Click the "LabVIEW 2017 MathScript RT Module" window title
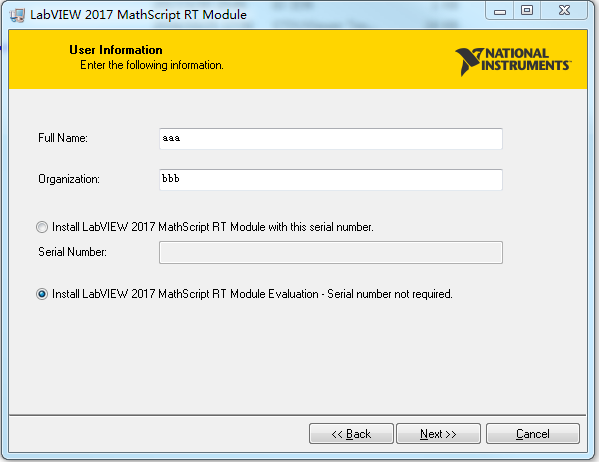The image size is (599, 462). click(x=138, y=15)
